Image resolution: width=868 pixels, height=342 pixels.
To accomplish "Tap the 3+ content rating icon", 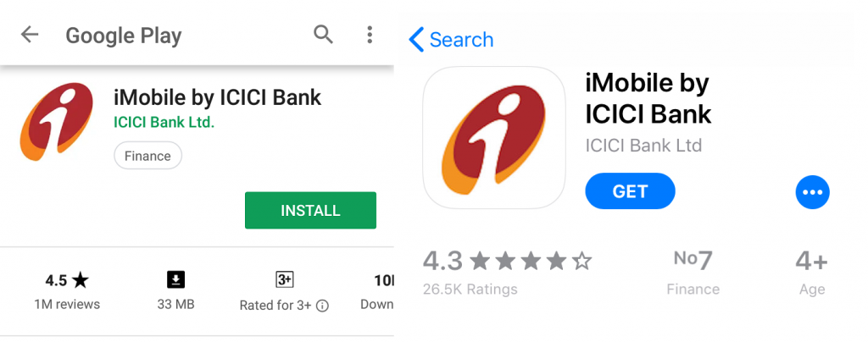I will point(284,280).
